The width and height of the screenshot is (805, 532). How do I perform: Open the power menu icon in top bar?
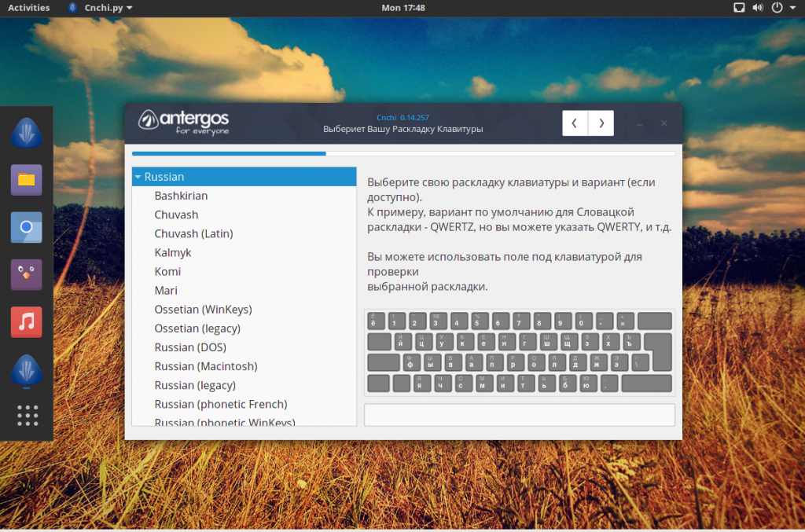777,8
